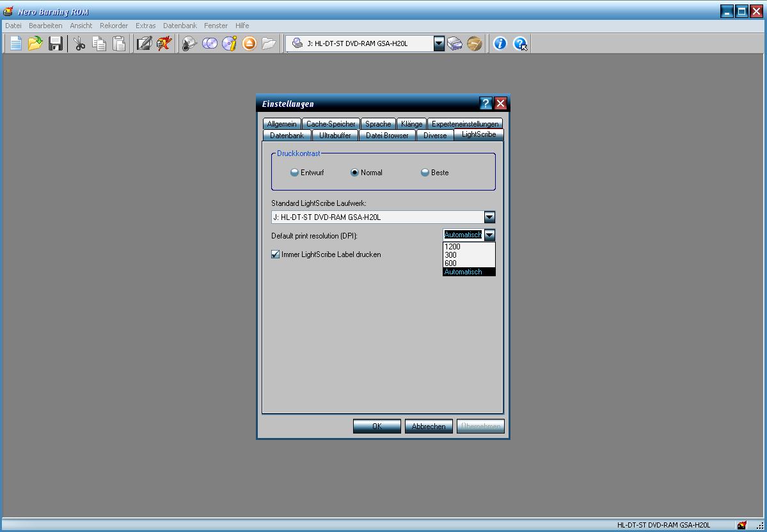
Task: Select the LightScribe tab
Action: click(x=479, y=134)
